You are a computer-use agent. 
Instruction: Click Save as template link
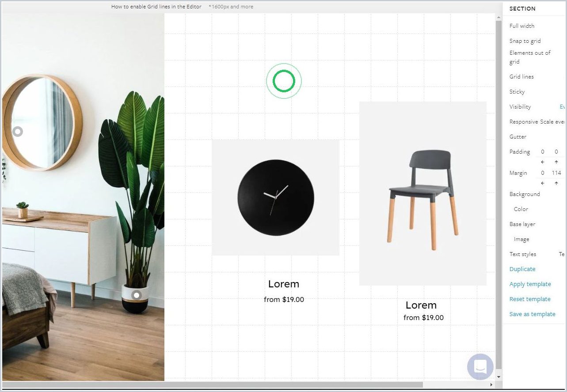point(533,314)
